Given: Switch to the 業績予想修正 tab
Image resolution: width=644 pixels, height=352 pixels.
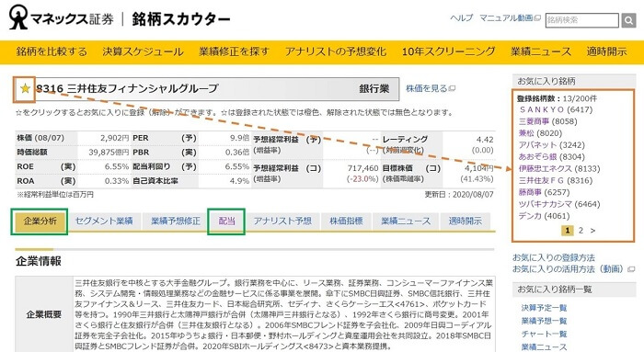Looking at the screenshot, I should click(176, 221).
